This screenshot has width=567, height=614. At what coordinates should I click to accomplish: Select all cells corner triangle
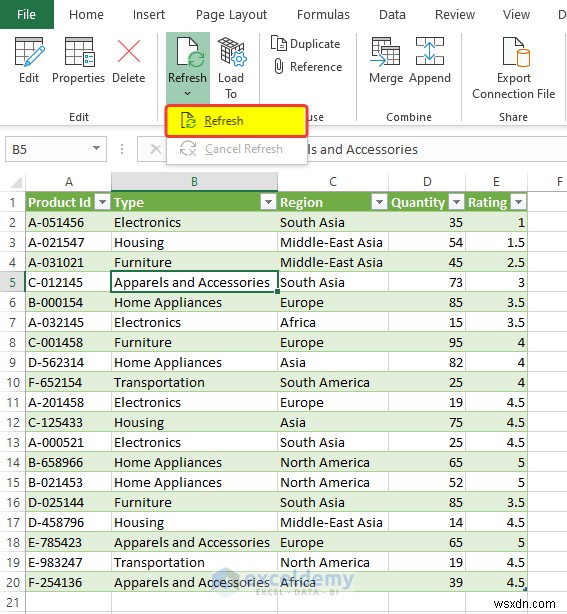[x=16, y=182]
